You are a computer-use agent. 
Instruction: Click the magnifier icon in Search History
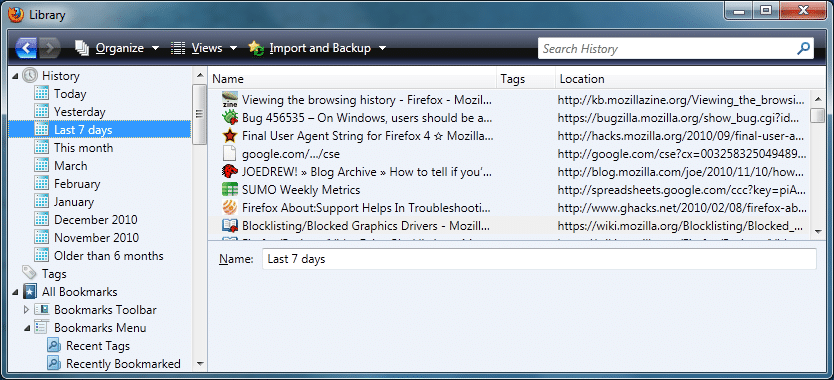click(803, 49)
